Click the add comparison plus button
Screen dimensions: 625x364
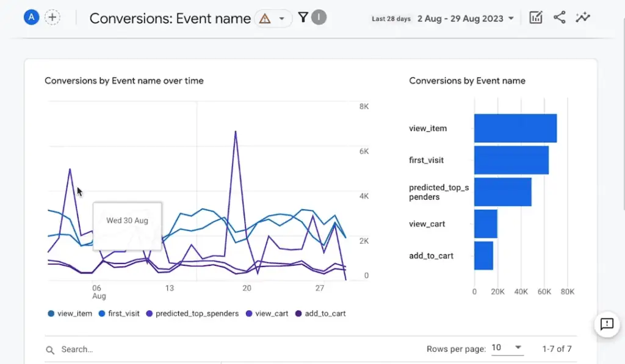[x=52, y=17]
